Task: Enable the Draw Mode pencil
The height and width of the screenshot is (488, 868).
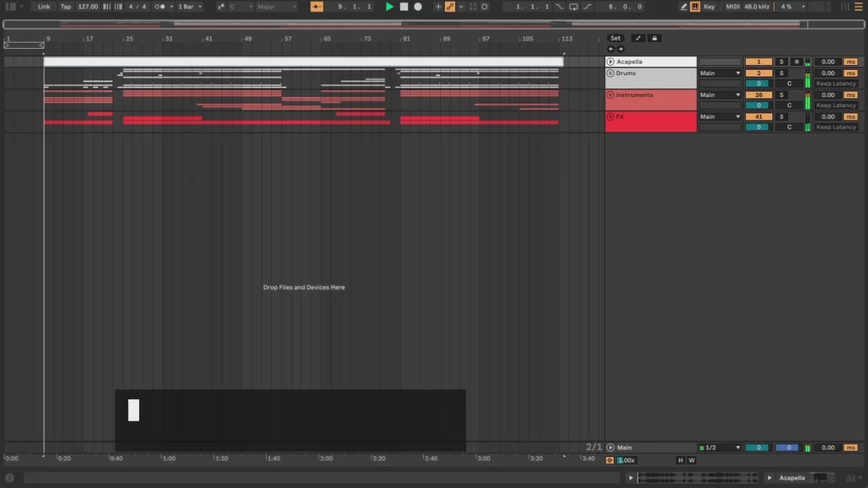Action: click(684, 7)
